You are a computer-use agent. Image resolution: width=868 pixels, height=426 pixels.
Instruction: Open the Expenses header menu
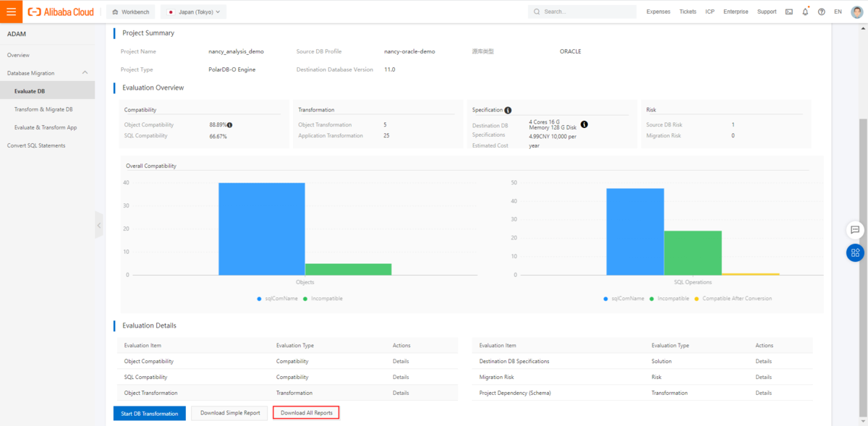coord(658,12)
